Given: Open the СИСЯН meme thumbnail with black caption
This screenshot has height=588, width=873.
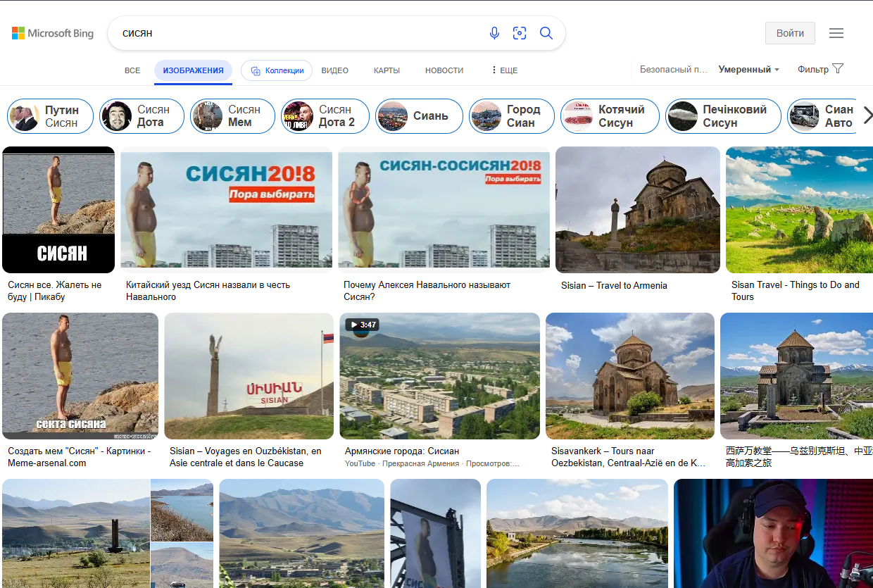Looking at the screenshot, I should click(58, 210).
